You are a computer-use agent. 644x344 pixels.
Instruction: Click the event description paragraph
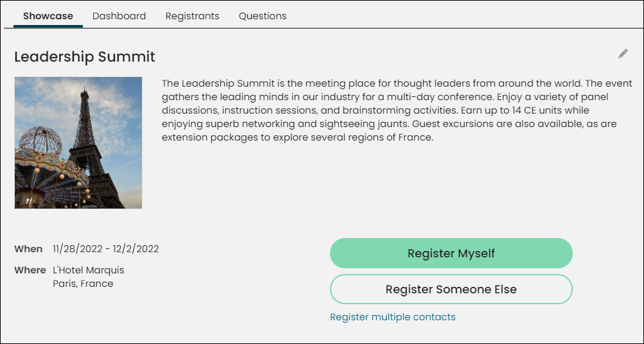point(397,110)
